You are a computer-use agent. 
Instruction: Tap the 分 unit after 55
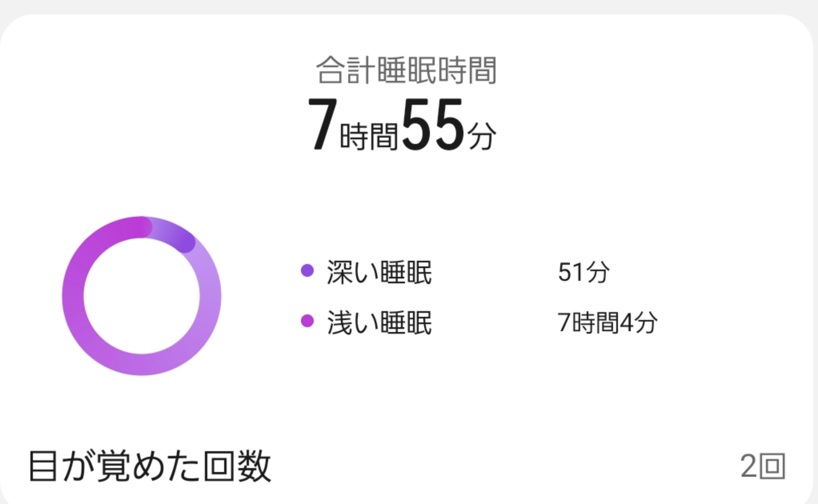click(x=482, y=137)
